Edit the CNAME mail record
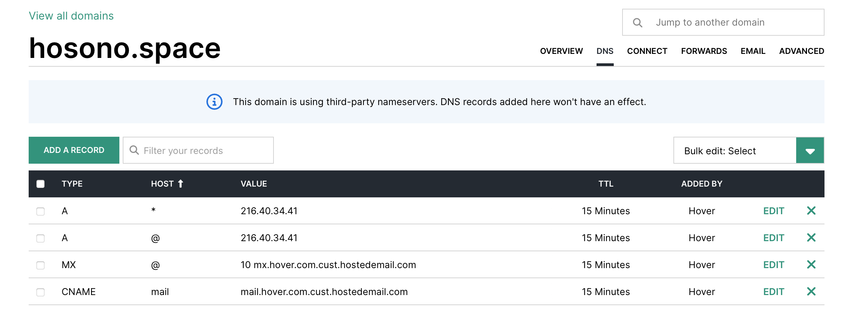This screenshot has width=868, height=324. [x=774, y=292]
